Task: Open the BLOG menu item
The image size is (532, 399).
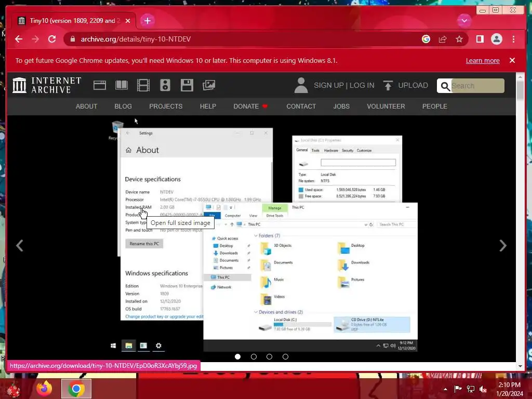Action: pos(123,106)
